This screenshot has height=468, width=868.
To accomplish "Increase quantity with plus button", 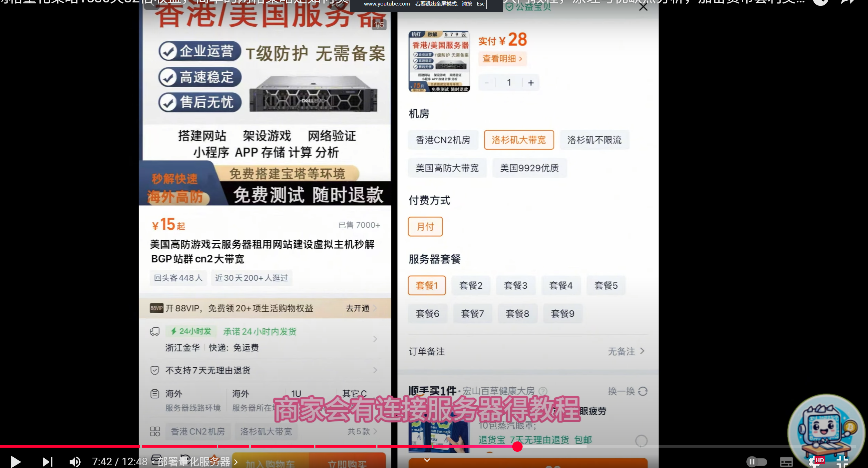I will pyautogui.click(x=531, y=83).
